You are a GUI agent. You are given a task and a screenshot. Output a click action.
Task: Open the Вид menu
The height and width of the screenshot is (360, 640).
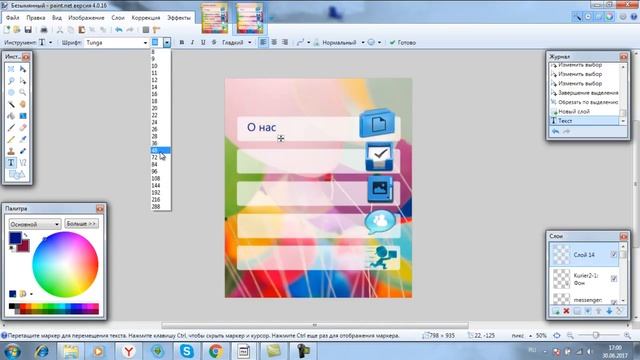pos(57,18)
